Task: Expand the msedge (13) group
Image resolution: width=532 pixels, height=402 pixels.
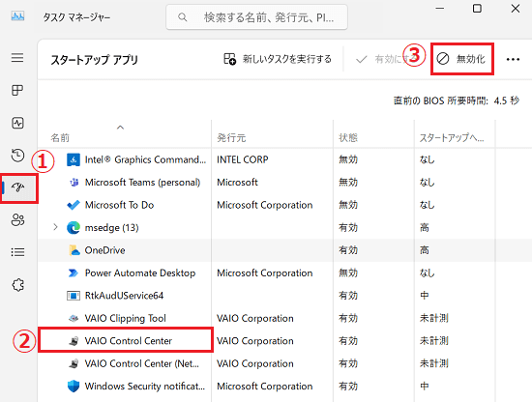Action: tap(56, 227)
